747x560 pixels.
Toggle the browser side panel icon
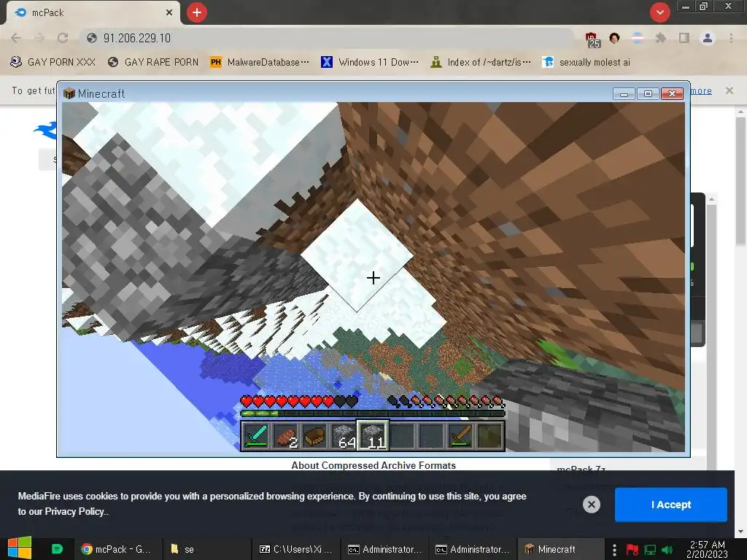pyautogui.click(x=684, y=38)
